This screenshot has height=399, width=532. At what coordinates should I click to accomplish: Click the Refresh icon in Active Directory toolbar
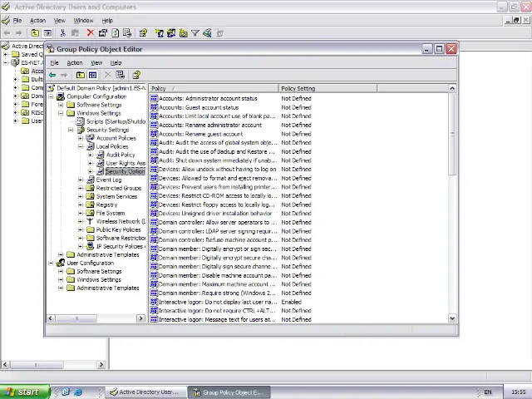pos(116,33)
